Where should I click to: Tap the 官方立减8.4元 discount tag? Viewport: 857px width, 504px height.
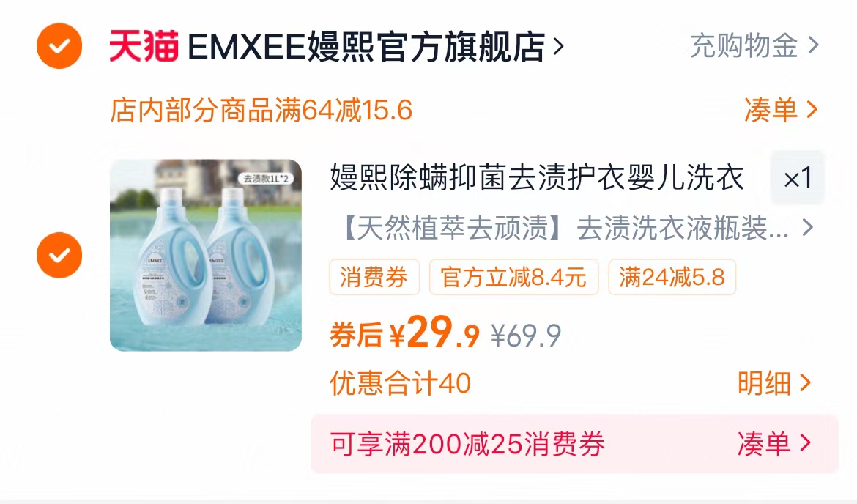[x=513, y=277]
